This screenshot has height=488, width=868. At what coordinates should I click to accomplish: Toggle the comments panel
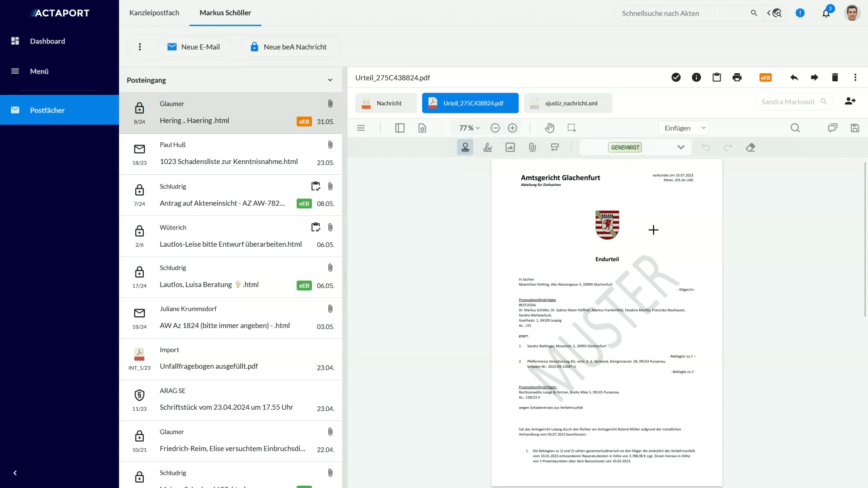coord(832,128)
